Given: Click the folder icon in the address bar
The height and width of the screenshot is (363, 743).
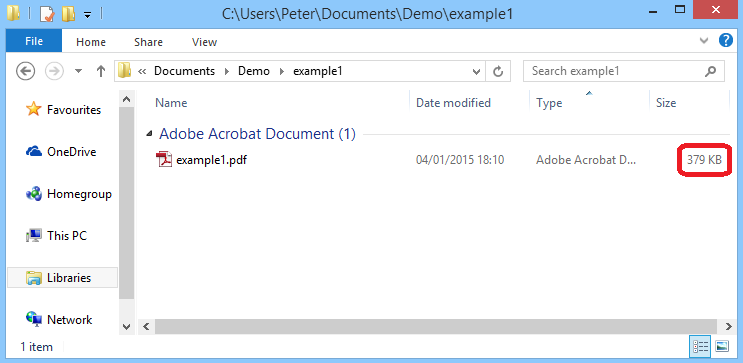Looking at the screenshot, I should (x=125, y=71).
